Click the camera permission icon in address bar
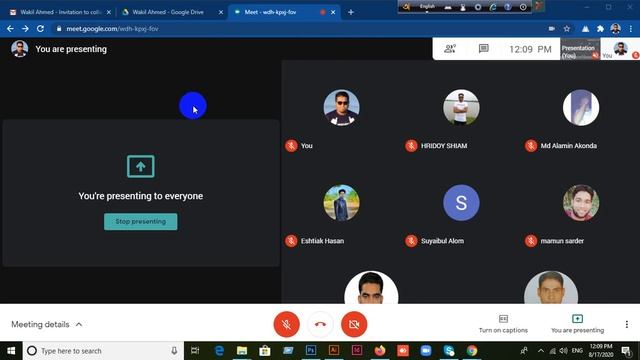 551,29
